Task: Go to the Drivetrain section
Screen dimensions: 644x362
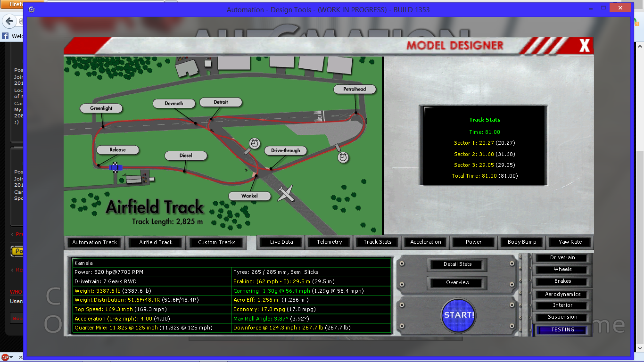Action: pos(562,258)
